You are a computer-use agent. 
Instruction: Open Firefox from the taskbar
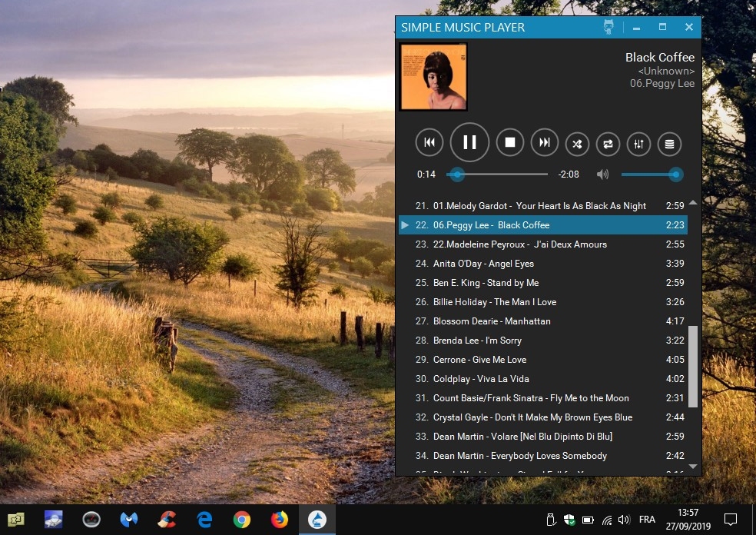[279, 520]
